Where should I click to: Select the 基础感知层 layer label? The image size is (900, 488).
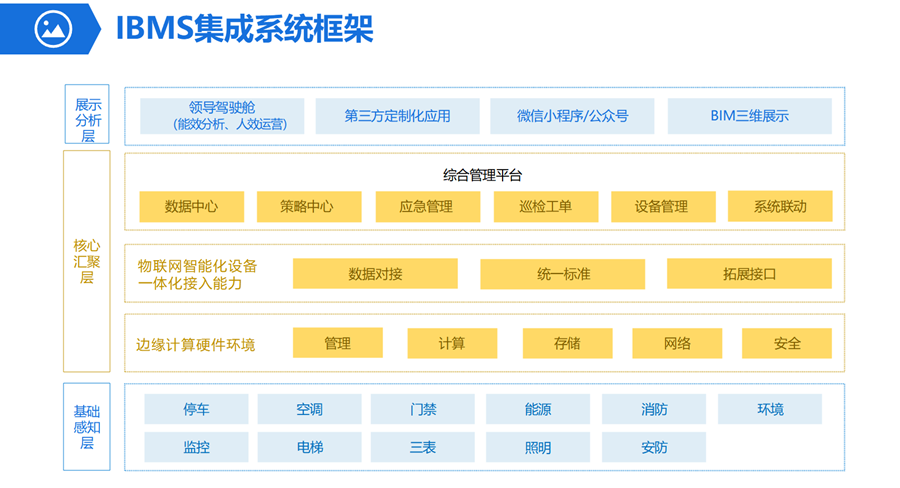pyautogui.click(x=87, y=427)
